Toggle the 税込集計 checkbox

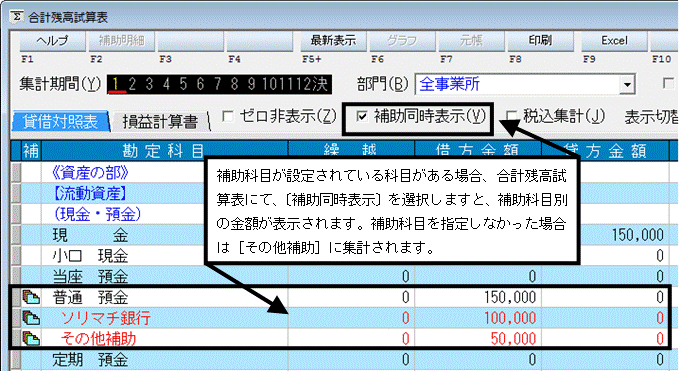pyautogui.click(x=512, y=116)
